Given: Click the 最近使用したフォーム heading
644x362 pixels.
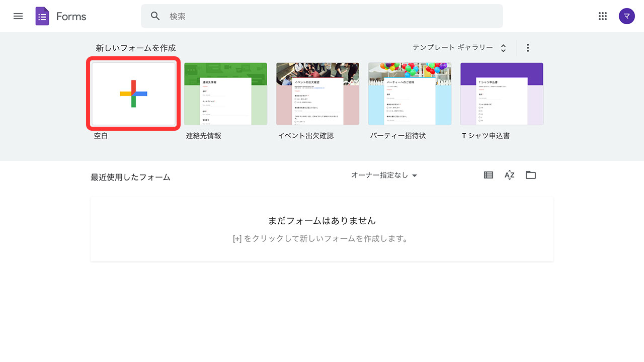Looking at the screenshot, I should [x=131, y=177].
